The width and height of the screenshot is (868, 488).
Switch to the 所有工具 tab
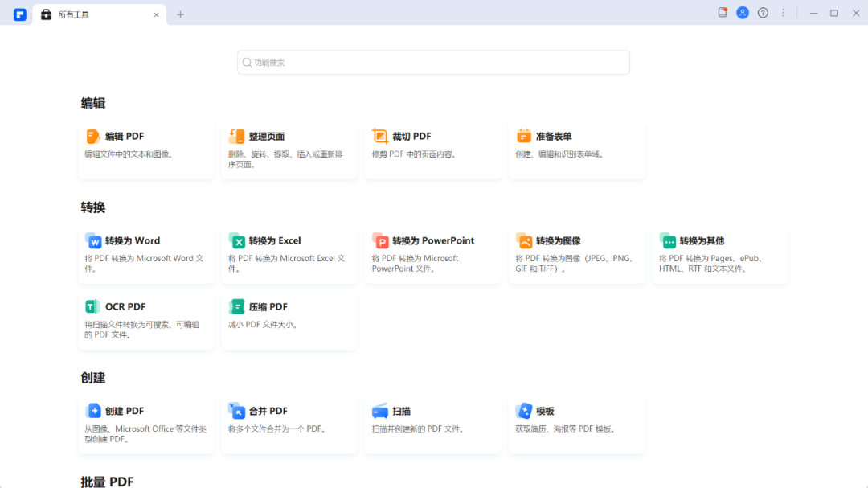[x=100, y=15]
